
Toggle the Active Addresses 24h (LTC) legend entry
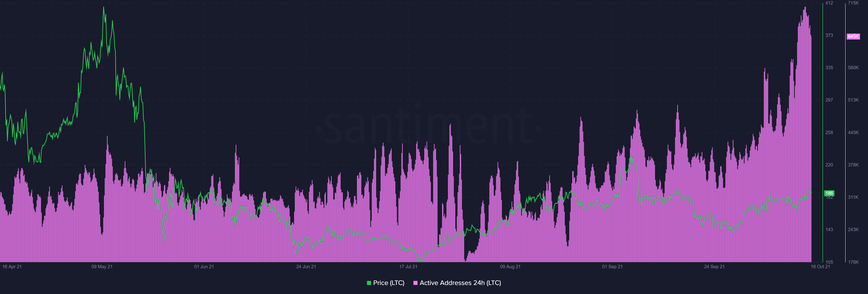point(457,283)
